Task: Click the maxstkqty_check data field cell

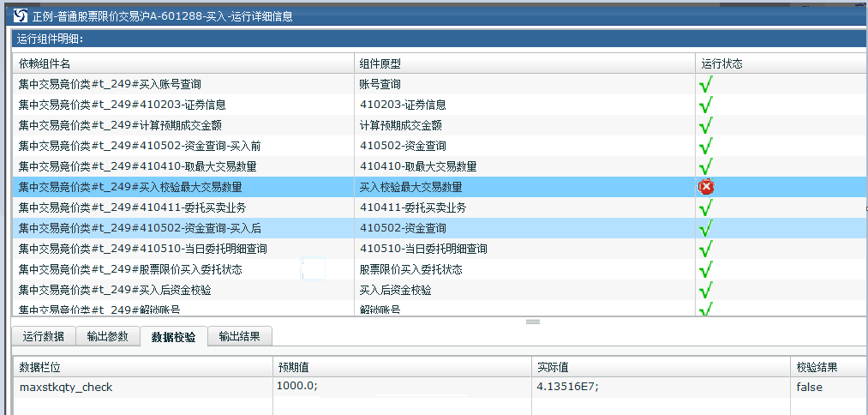Action: (x=66, y=387)
